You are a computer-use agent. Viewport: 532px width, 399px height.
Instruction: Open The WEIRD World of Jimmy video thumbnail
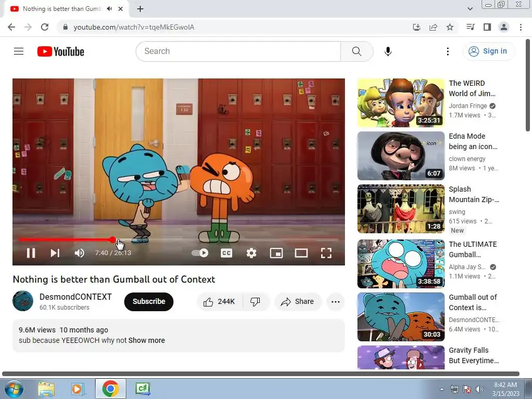401,103
